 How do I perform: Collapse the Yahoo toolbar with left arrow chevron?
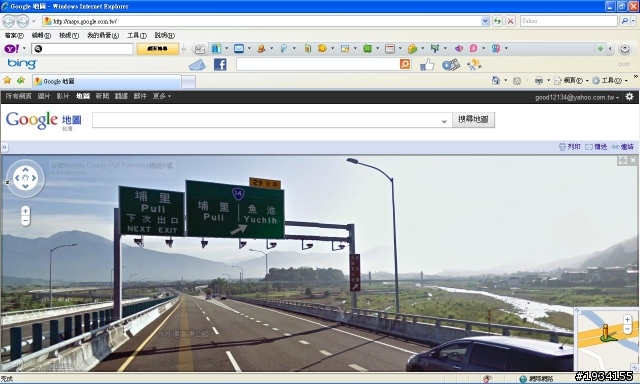pyautogui.click(x=610, y=49)
